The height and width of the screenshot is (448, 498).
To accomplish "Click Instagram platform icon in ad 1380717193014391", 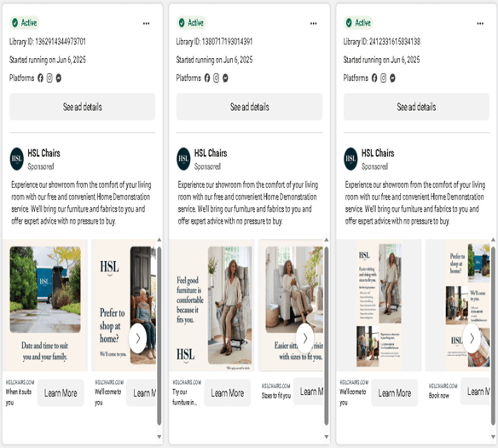I will [217, 78].
